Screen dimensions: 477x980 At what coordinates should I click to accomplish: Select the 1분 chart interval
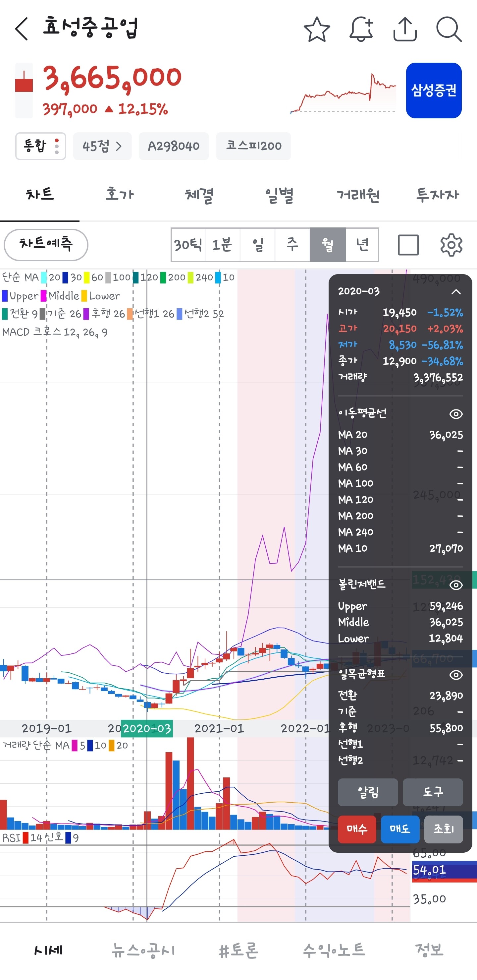click(x=222, y=245)
